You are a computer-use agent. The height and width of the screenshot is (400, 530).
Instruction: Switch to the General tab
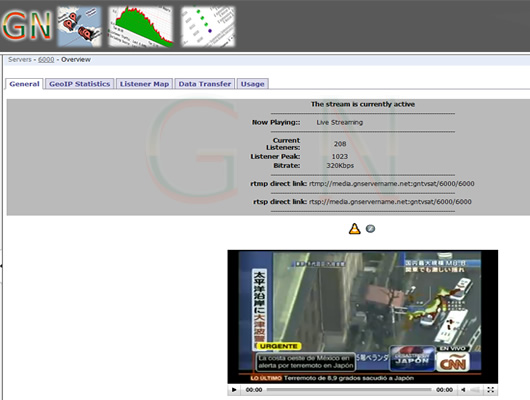[x=24, y=84]
